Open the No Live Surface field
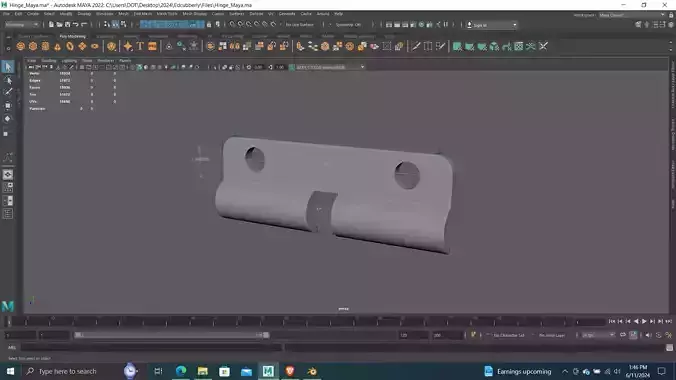676x380 pixels. [300, 25]
